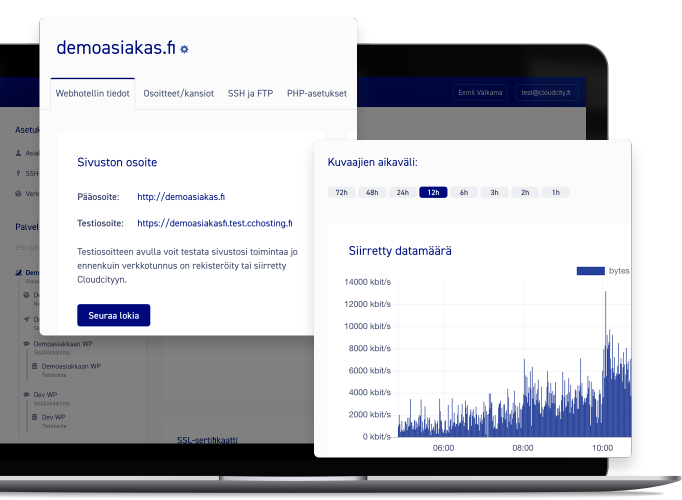The image size is (682, 500).
Task: Open the Webhotellin tiedot tab
Action: (x=92, y=93)
